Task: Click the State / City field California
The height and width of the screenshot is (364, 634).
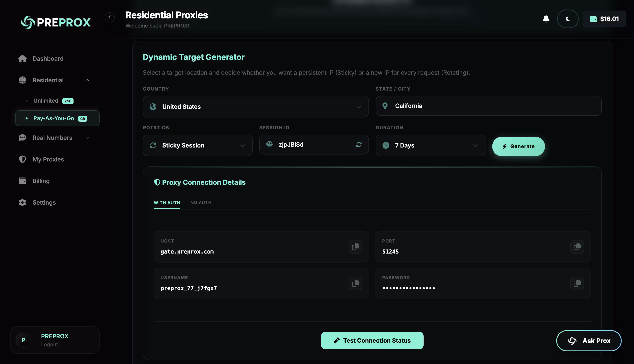Action: [x=488, y=106]
